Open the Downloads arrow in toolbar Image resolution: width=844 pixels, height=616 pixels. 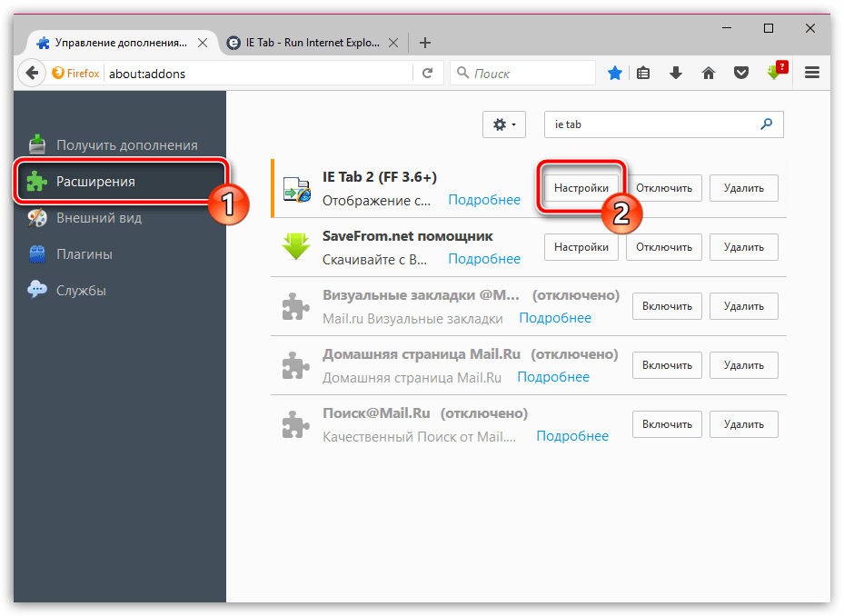[x=676, y=73]
